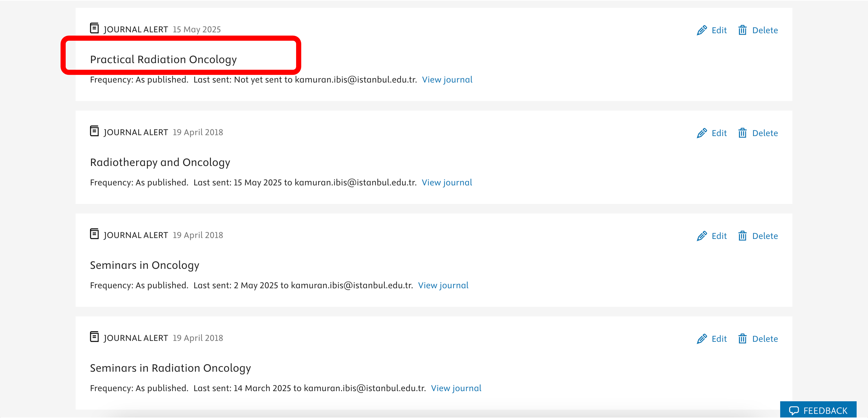Click the trash icon for Seminars in Oncology

tap(742, 236)
